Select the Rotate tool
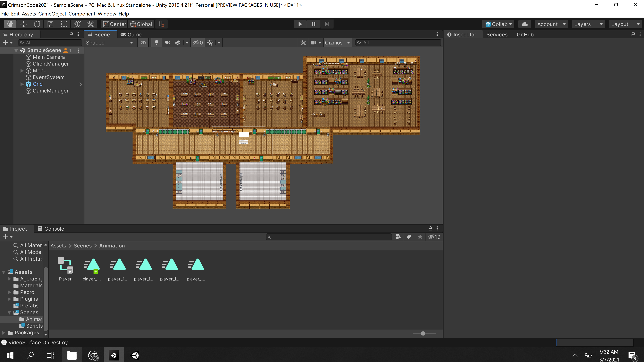The image size is (644, 362). 37,24
